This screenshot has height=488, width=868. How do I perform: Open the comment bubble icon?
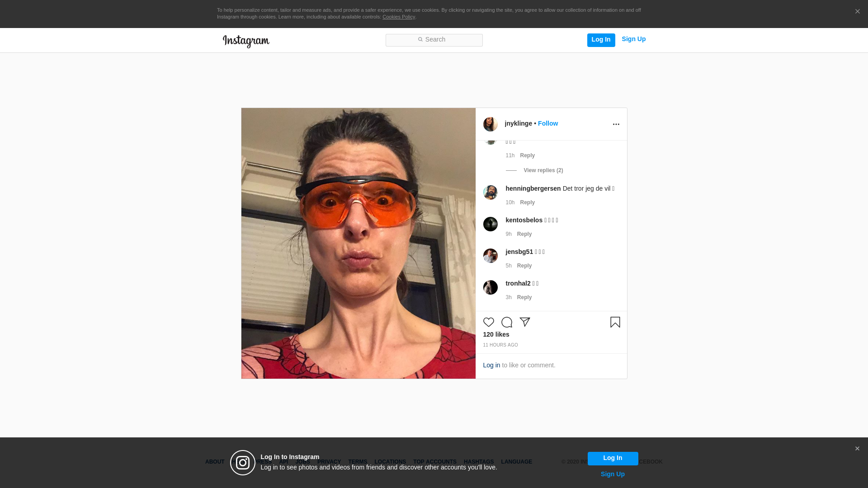(507, 322)
